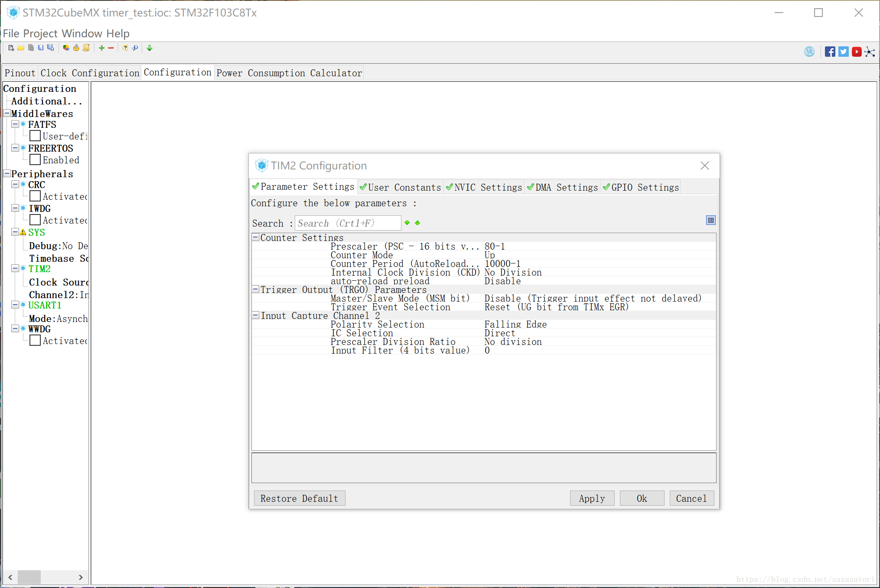This screenshot has height=588, width=880.
Task: Click the ST community network icon
Action: click(870, 52)
